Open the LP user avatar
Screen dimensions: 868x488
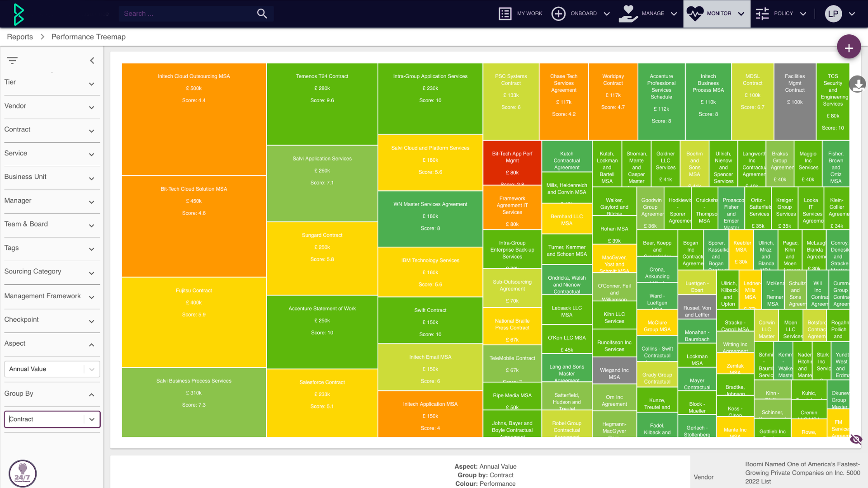[x=833, y=14]
